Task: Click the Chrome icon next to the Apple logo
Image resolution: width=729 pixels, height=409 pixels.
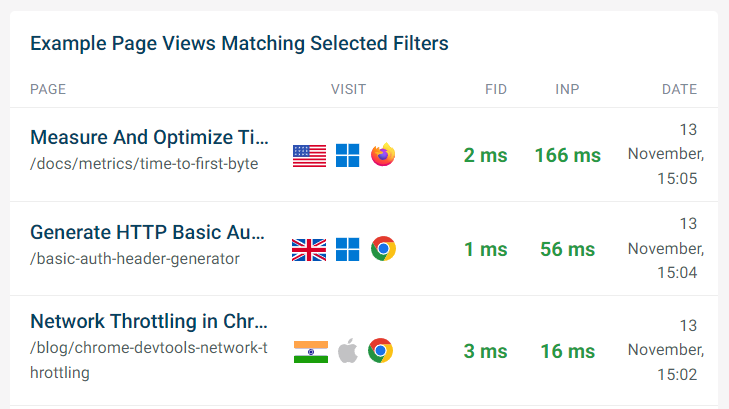Action: pos(380,350)
